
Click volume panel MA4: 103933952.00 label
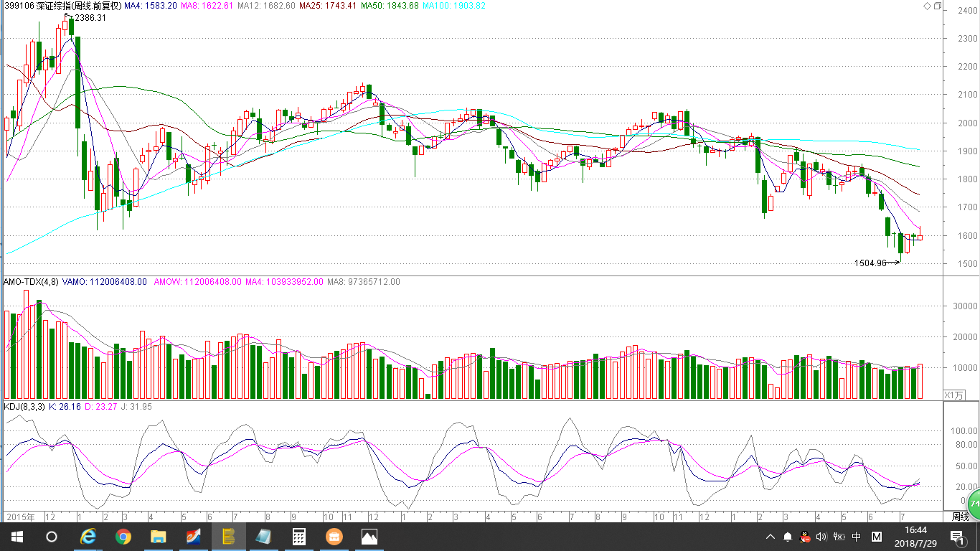tap(284, 282)
